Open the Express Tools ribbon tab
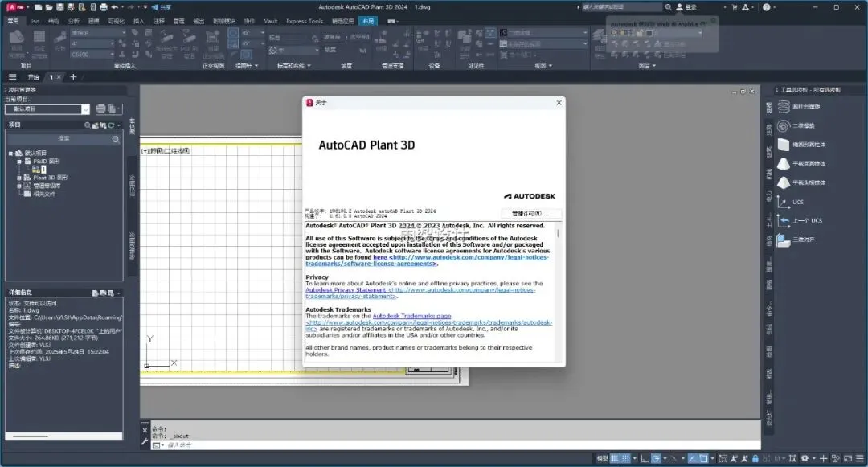 [x=305, y=21]
